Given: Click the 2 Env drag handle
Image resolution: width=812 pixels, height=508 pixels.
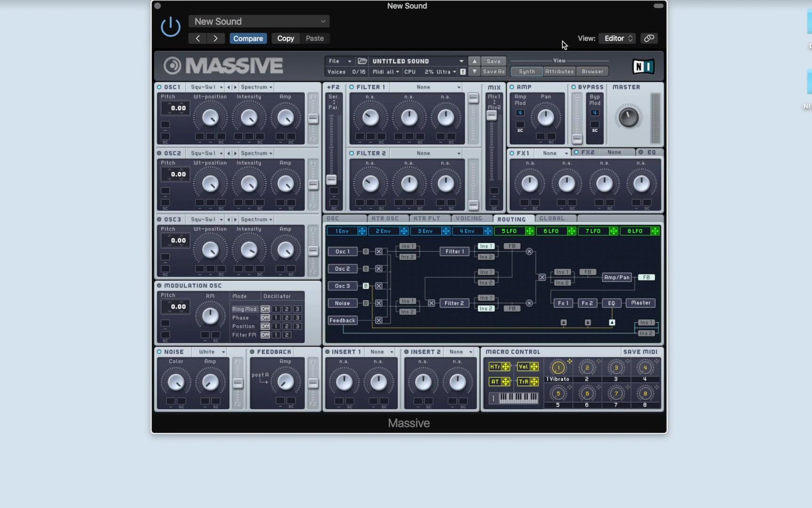Looking at the screenshot, I should click(x=404, y=231).
